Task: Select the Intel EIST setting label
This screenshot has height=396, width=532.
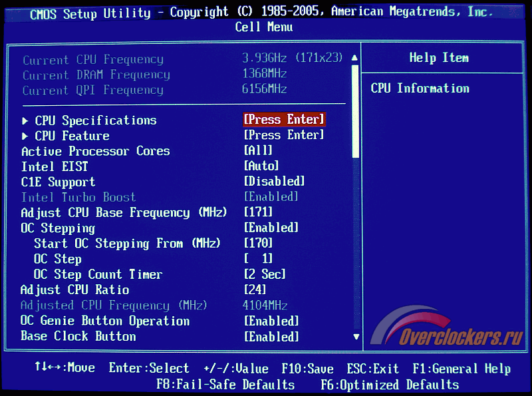Action: point(55,167)
